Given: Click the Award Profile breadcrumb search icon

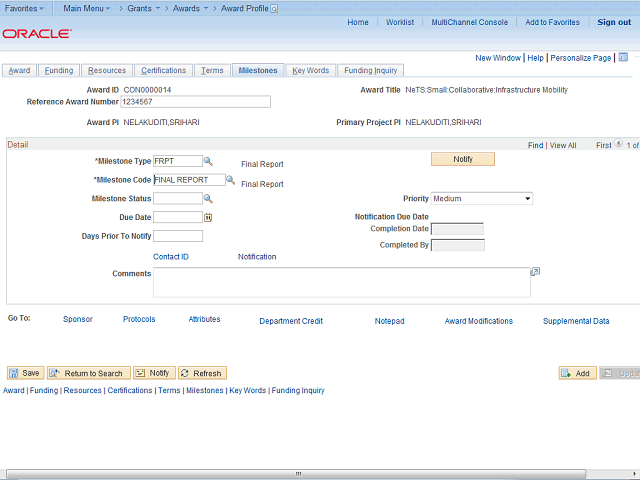Looking at the screenshot, I should tap(274, 9).
